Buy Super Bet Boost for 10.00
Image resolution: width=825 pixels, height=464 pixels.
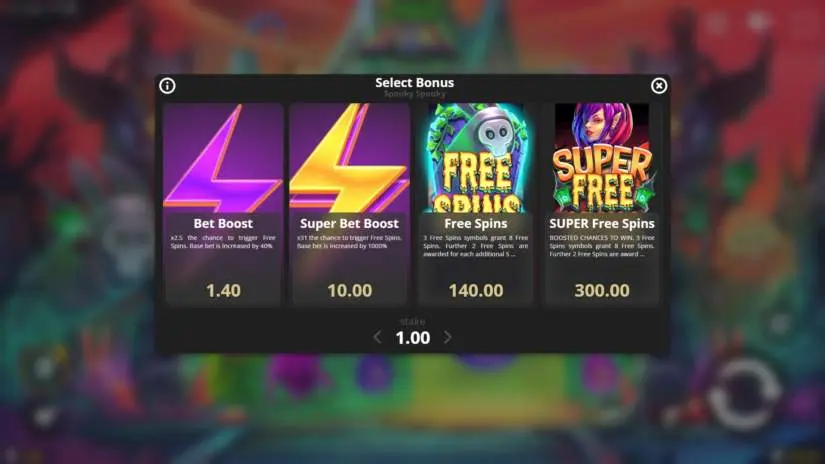pyautogui.click(x=349, y=290)
